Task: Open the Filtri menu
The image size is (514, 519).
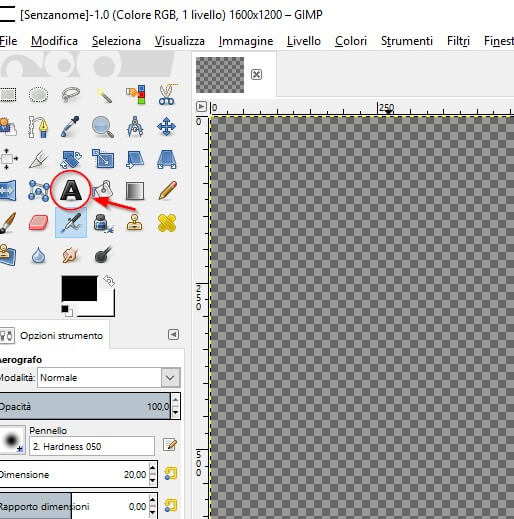Action: (458, 41)
